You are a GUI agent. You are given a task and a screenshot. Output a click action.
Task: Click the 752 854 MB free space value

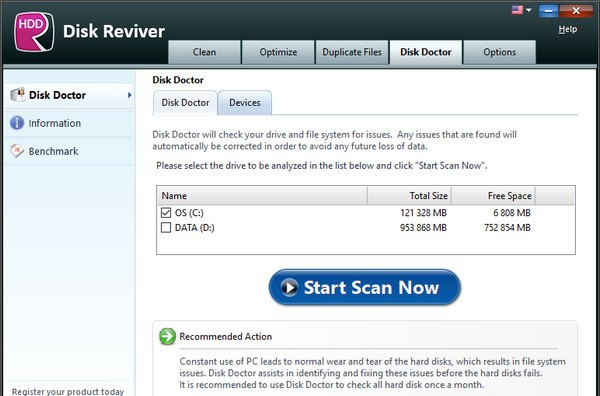click(507, 228)
